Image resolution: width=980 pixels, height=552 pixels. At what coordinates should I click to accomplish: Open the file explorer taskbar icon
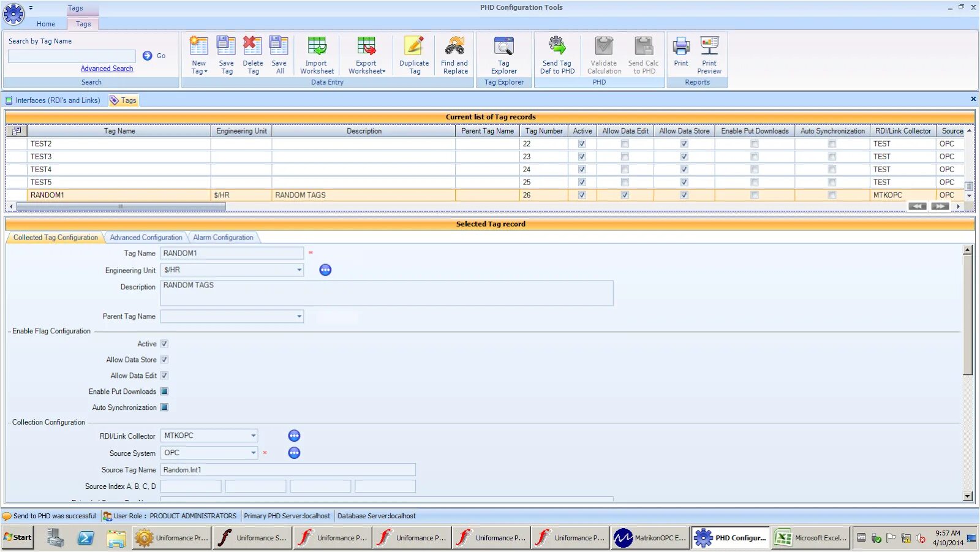coord(116,538)
